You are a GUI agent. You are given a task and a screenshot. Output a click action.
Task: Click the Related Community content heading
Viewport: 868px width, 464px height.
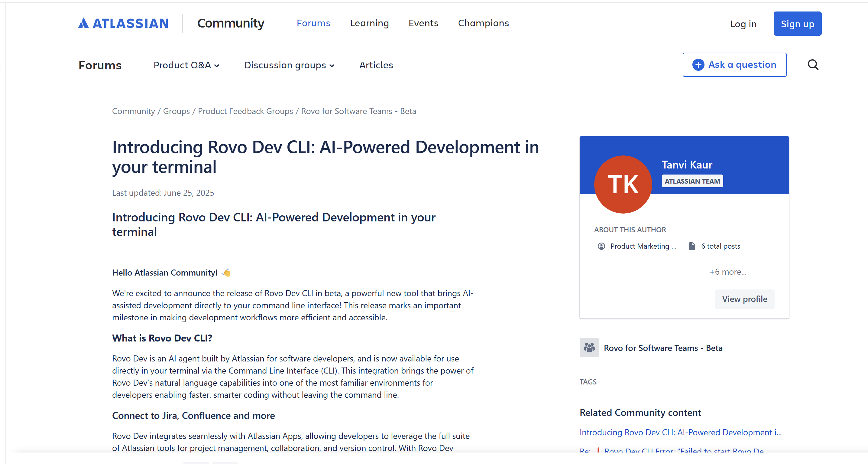click(x=640, y=412)
